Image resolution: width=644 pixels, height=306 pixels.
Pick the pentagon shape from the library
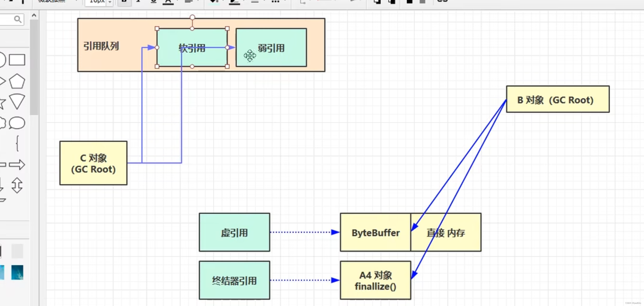17,81
